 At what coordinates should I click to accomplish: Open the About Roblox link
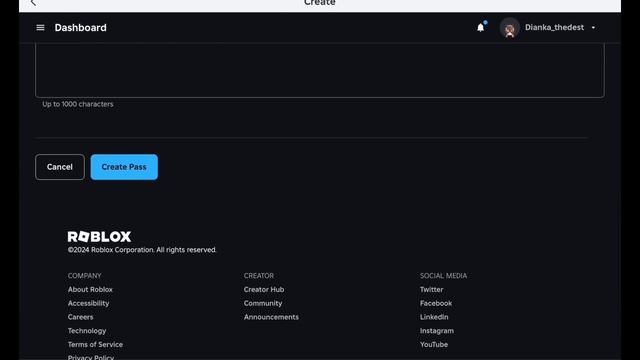pyautogui.click(x=90, y=289)
